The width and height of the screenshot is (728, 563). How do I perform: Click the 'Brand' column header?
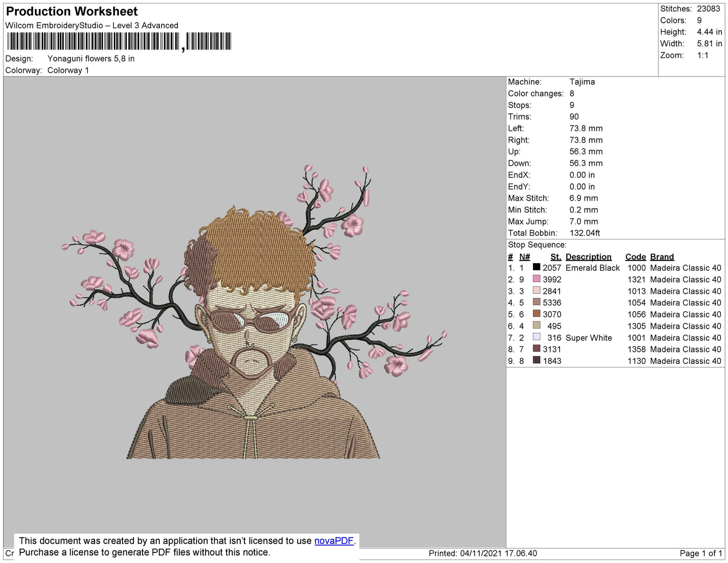[x=661, y=257]
